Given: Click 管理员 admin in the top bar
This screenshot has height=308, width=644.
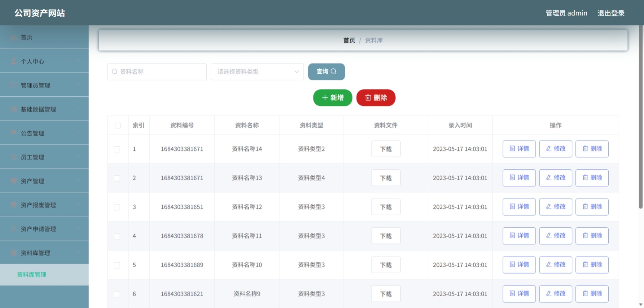Looking at the screenshot, I should pyautogui.click(x=566, y=13).
